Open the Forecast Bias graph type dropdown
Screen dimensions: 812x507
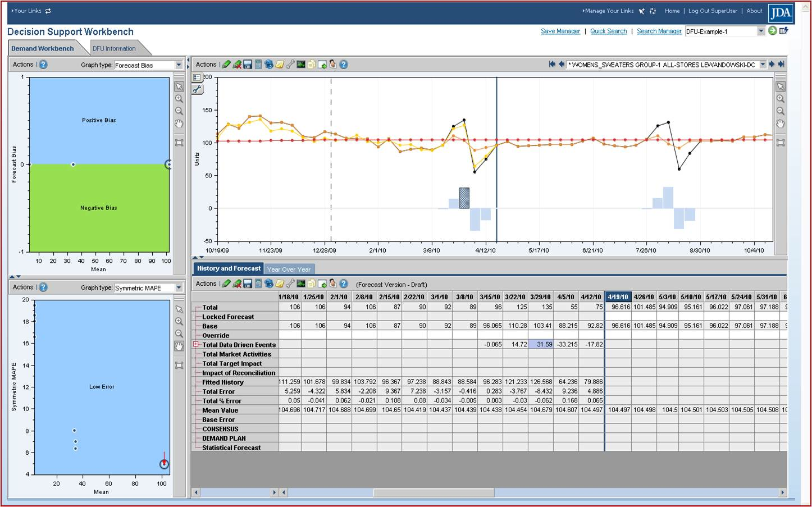(179, 65)
